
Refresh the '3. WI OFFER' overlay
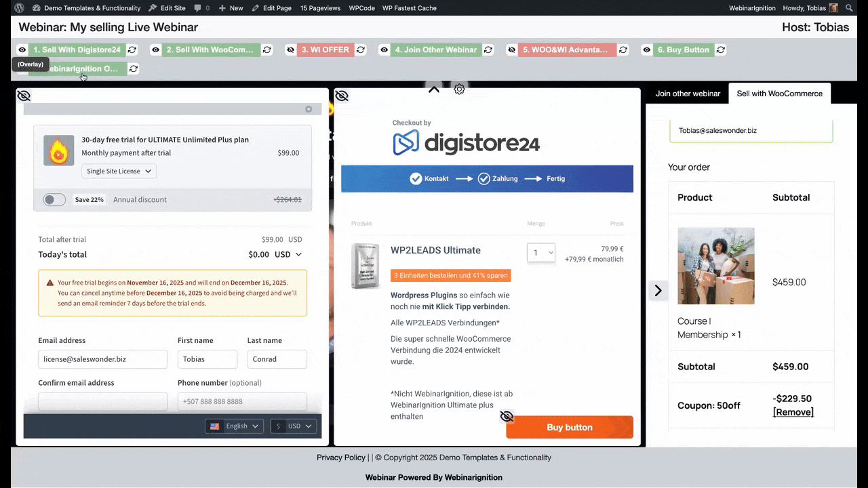(361, 49)
